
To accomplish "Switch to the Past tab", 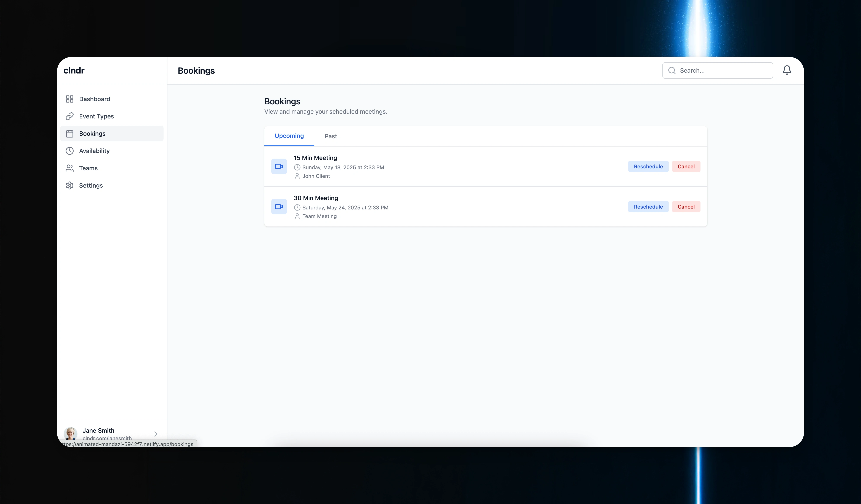I will pyautogui.click(x=331, y=136).
